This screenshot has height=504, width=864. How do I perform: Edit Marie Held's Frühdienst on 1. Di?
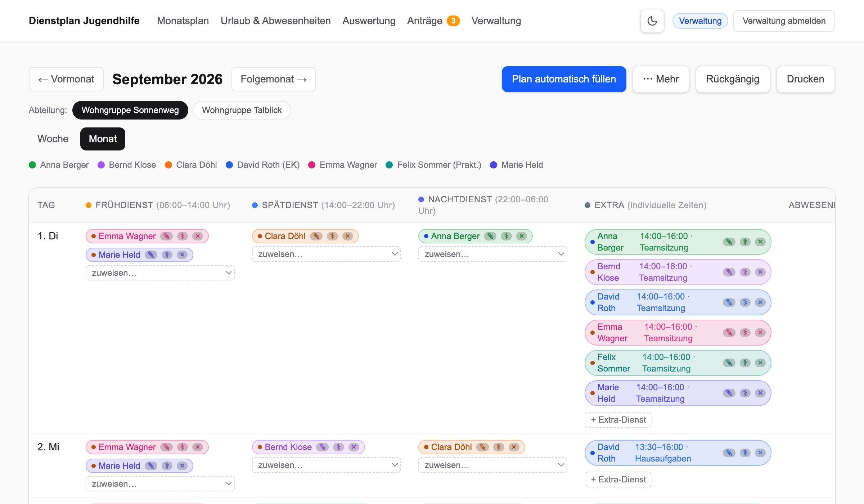click(x=151, y=255)
